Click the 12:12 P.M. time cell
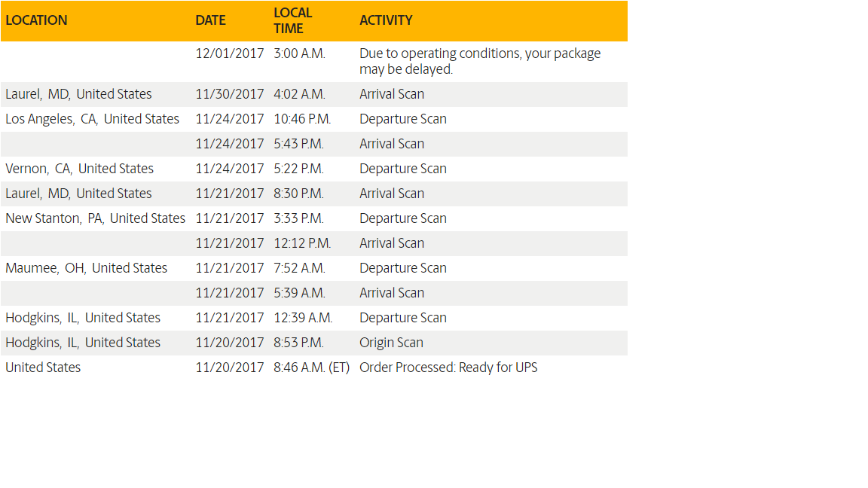The height and width of the screenshot is (488, 868). pos(302,243)
